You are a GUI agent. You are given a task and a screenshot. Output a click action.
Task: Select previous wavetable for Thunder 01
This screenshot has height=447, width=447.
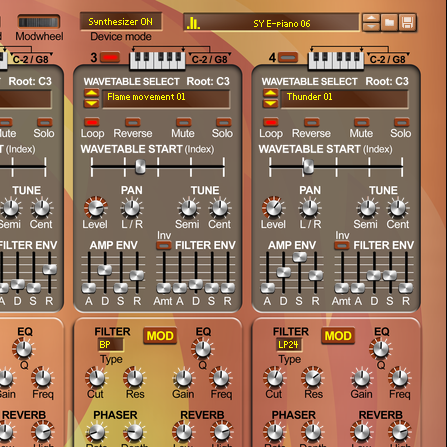[270, 93]
